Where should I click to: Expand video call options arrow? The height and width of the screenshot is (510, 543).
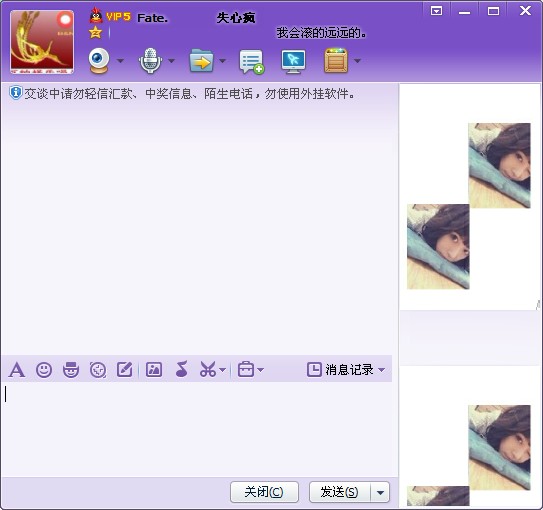(x=120, y=61)
